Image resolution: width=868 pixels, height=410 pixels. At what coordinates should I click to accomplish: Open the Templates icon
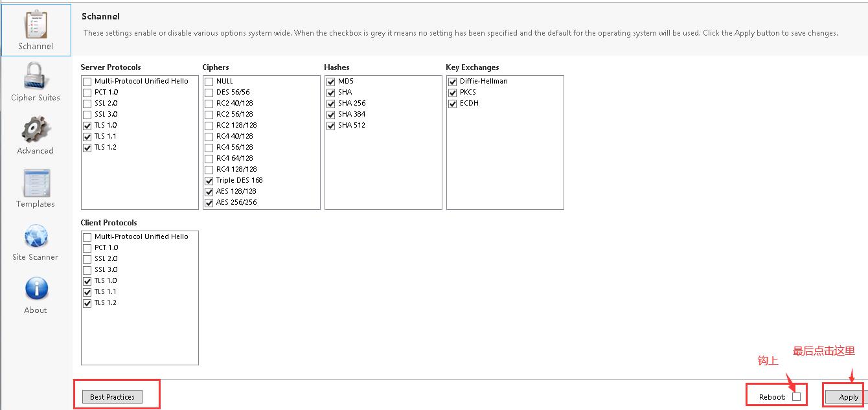pos(36,183)
